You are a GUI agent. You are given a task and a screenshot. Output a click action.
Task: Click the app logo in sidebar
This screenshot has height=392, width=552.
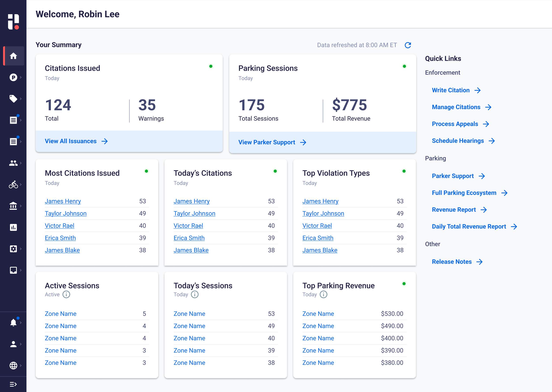13,21
